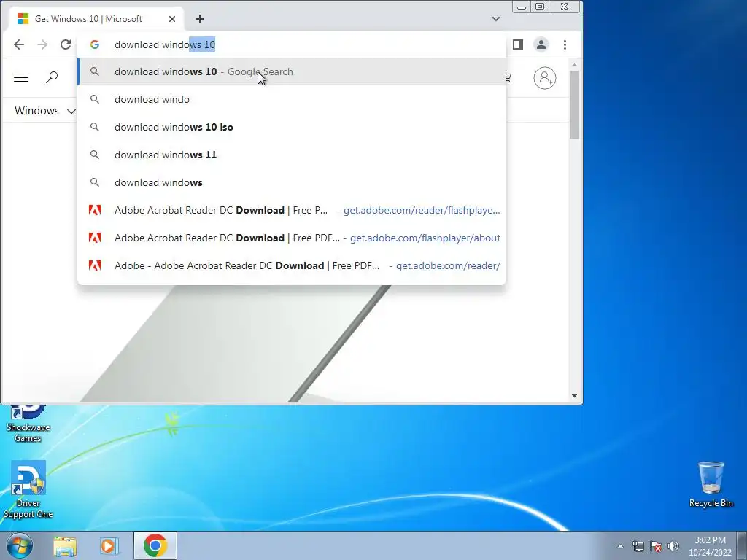Click the browser forward arrow
747x560 pixels.
(x=42, y=44)
